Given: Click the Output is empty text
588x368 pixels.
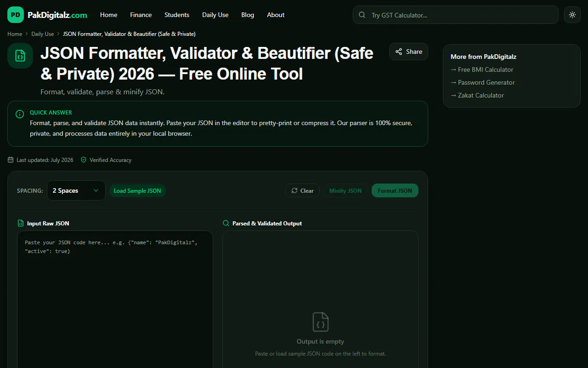Looking at the screenshot, I should [321, 341].
